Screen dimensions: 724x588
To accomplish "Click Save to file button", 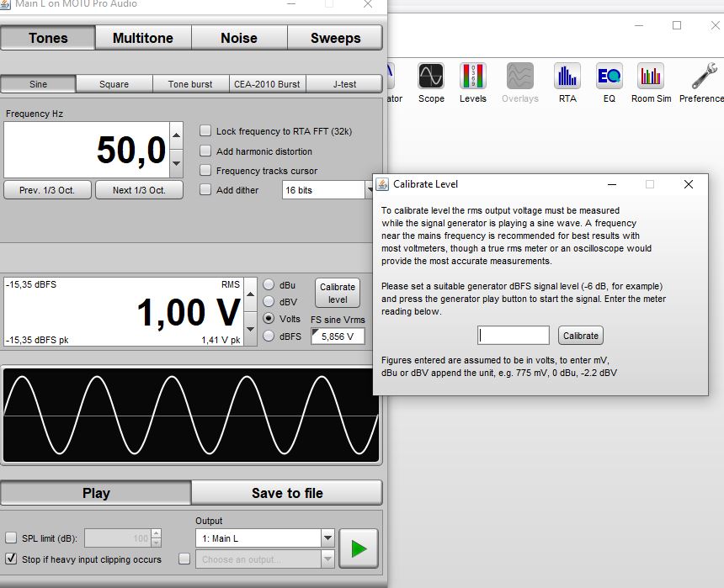I will pos(287,493).
